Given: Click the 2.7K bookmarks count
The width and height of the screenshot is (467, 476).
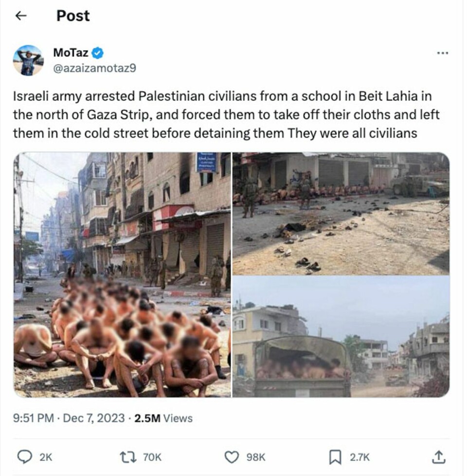Looking at the screenshot, I should [x=359, y=457].
